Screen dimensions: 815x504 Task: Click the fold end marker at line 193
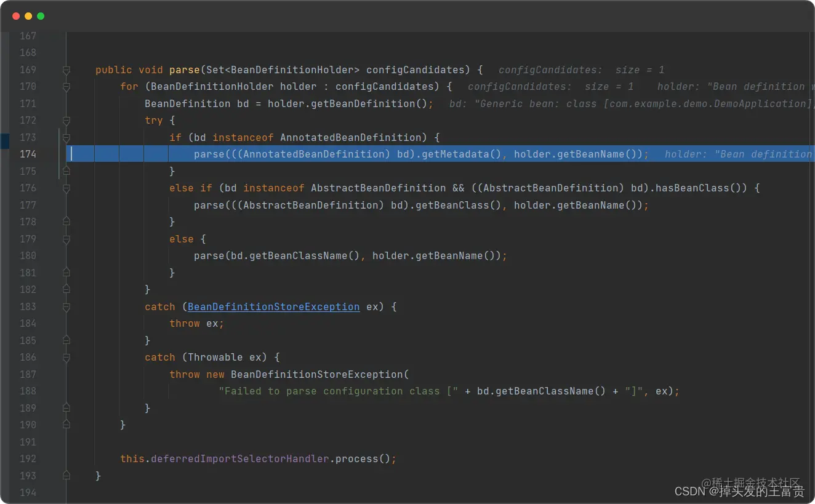(x=66, y=476)
